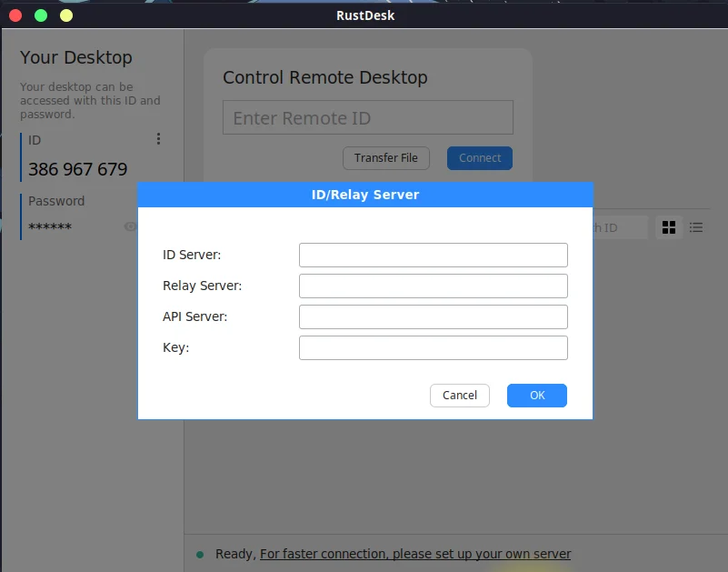Click in the API Server field

coord(434,316)
